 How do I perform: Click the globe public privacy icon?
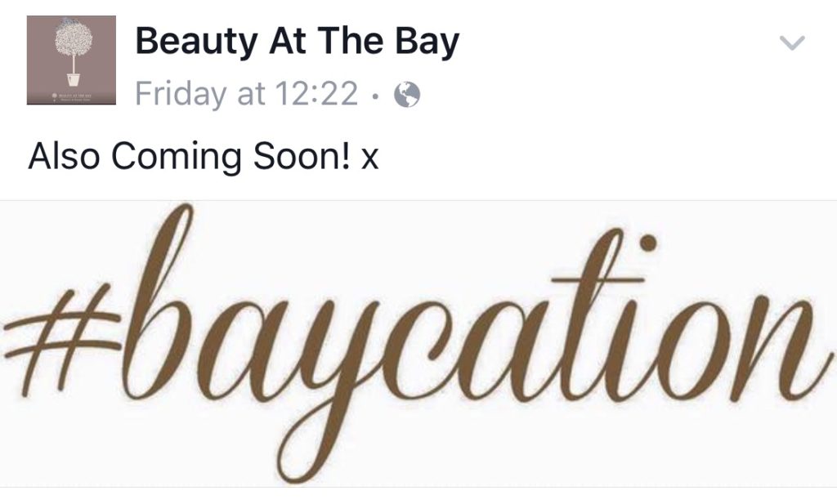point(407,95)
